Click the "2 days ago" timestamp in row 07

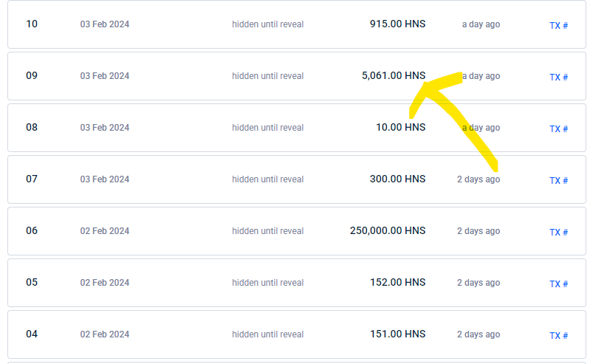478,179
